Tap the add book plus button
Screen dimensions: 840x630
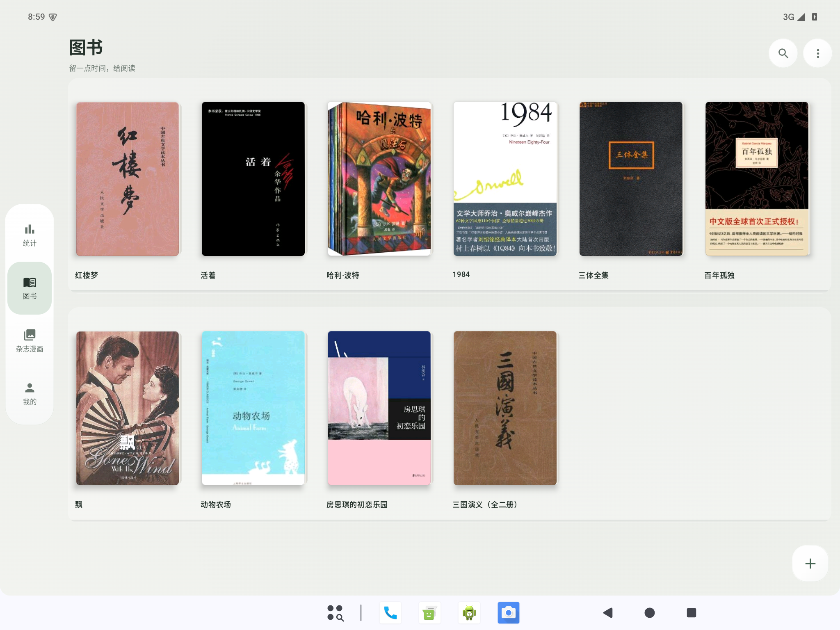pos(810,563)
